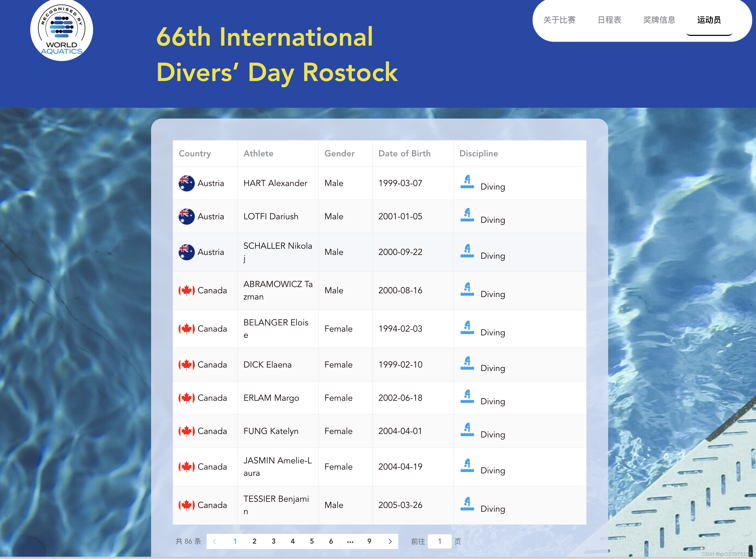Click the go-to page number input
This screenshot has width=756, height=559.
tap(439, 541)
